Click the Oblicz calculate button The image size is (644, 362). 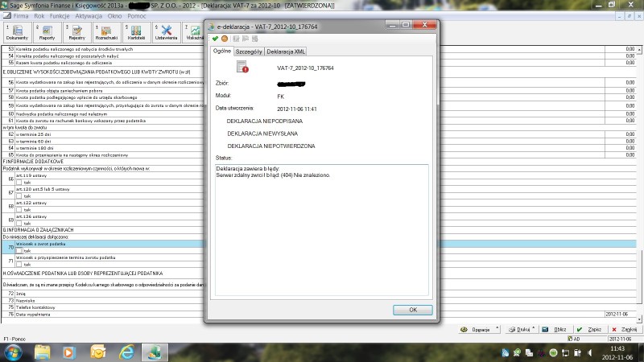[x=555, y=329]
